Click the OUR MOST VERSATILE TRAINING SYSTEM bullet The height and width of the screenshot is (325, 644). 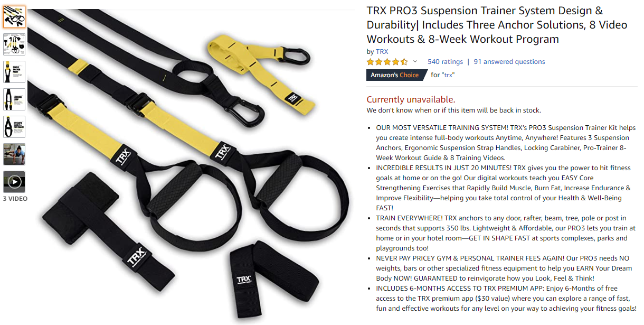click(506, 143)
